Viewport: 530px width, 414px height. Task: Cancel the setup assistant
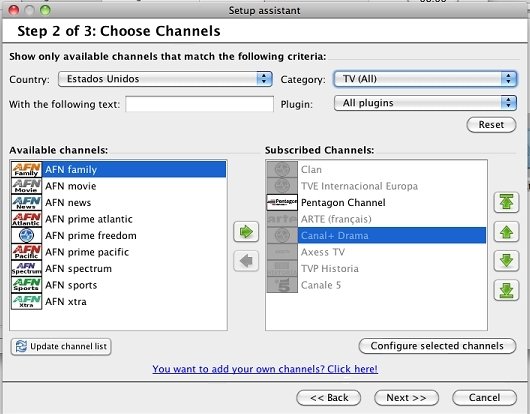point(484,398)
